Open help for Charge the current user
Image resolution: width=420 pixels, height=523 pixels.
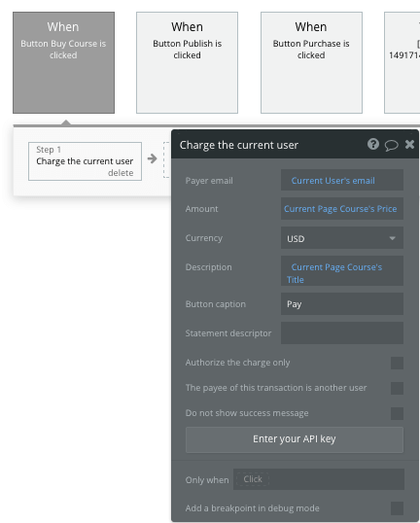coord(373,145)
